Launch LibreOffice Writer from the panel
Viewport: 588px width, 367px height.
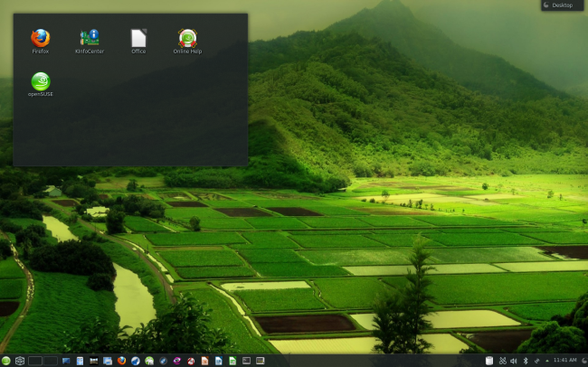[219, 361]
